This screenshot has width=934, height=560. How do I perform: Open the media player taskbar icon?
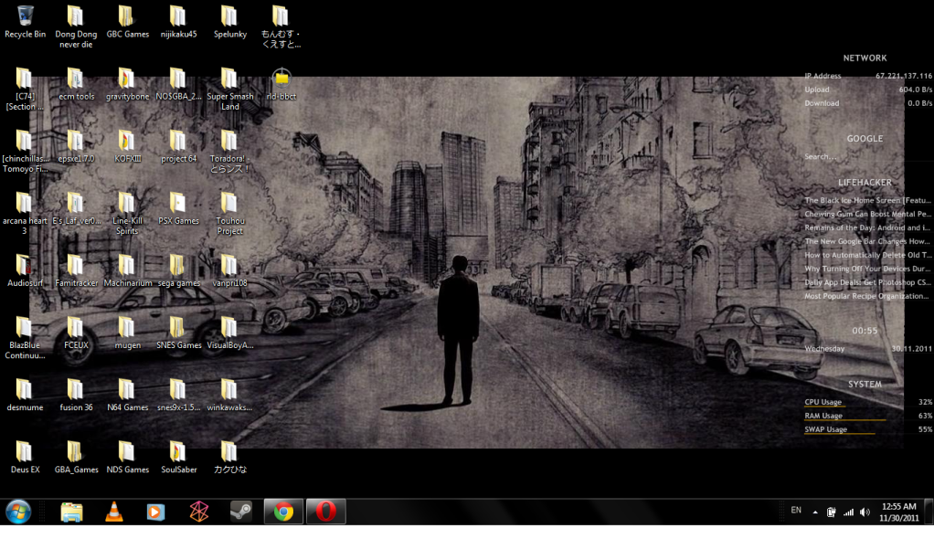click(x=155, y=512)
